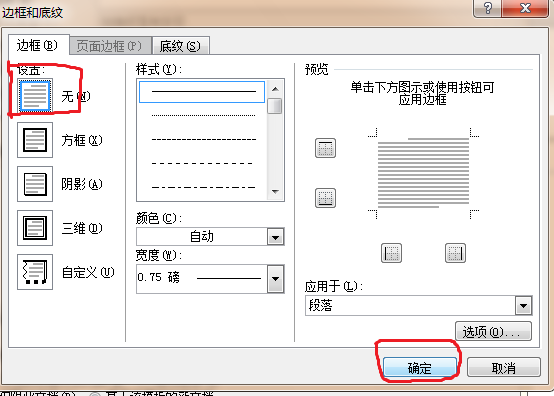This screenshot has width=554, height=396.
Task: Toggle the bottom border button in preview
Action: (x=325, y=197)
